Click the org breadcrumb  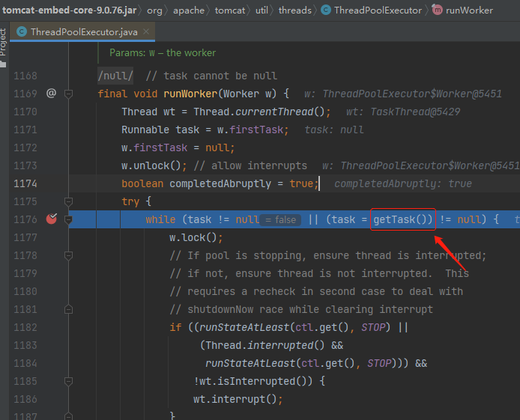point(154,10)
